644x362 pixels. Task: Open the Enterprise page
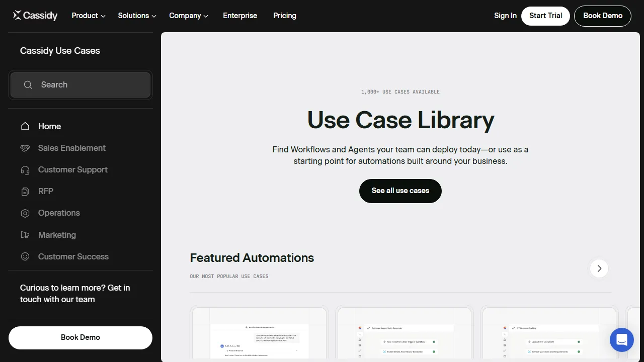[240, 16]
